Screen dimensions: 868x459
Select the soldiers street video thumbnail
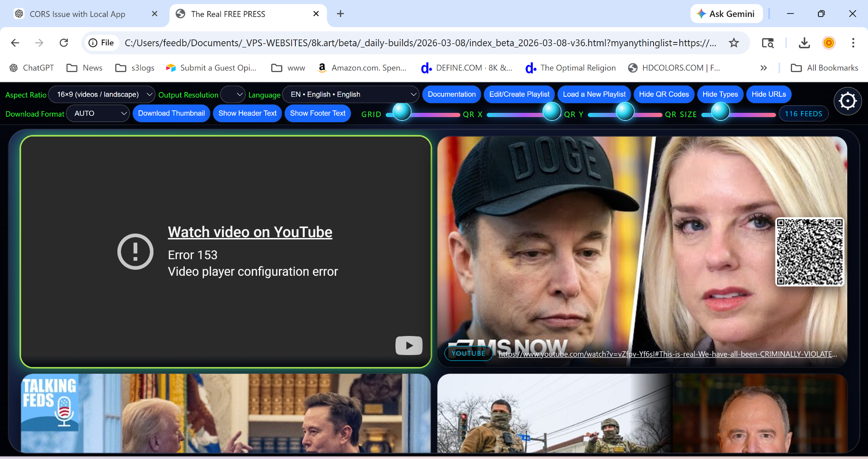click(642, 413)
